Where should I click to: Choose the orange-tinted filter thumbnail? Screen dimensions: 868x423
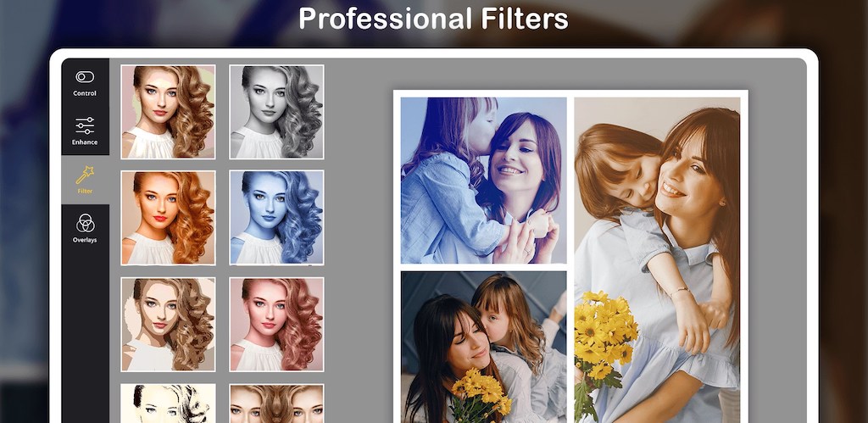click(x=168, y=218)
